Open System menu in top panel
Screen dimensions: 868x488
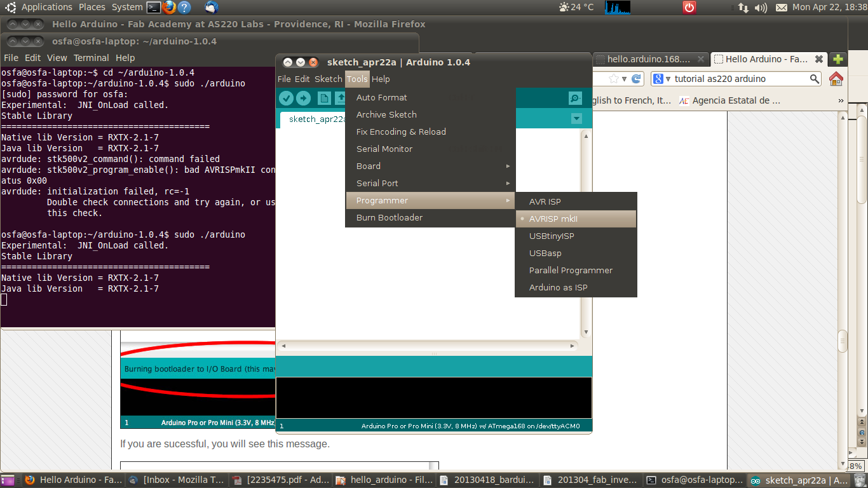[x=127, y=7]
